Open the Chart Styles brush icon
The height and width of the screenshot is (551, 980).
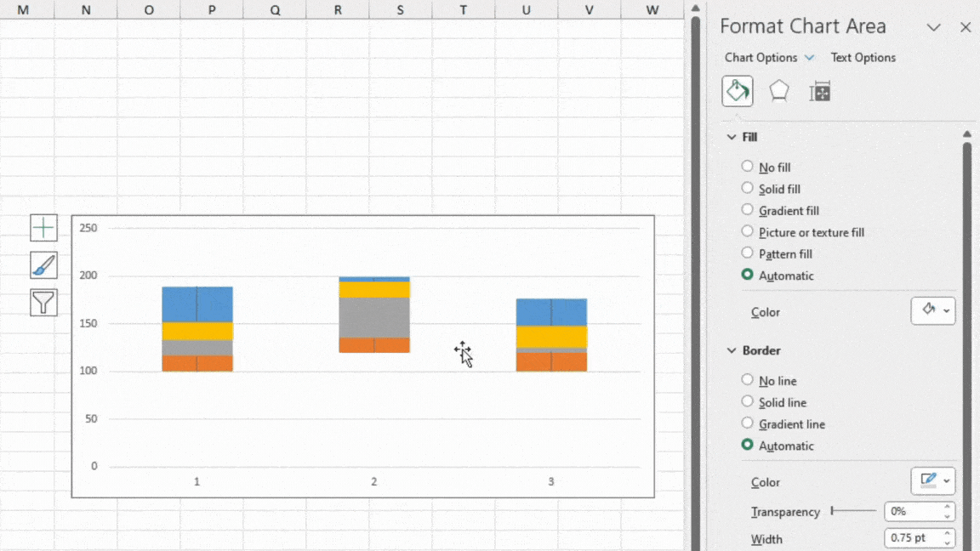coord(43,264)
